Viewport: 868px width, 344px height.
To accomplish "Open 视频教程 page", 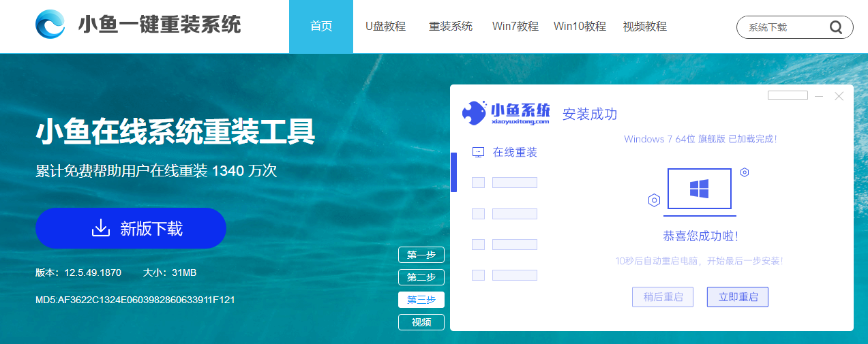I will pos(645,27).
